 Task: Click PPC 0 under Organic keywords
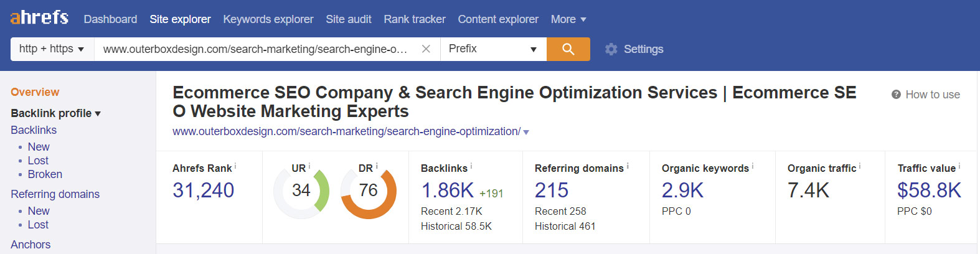point(676,212)
